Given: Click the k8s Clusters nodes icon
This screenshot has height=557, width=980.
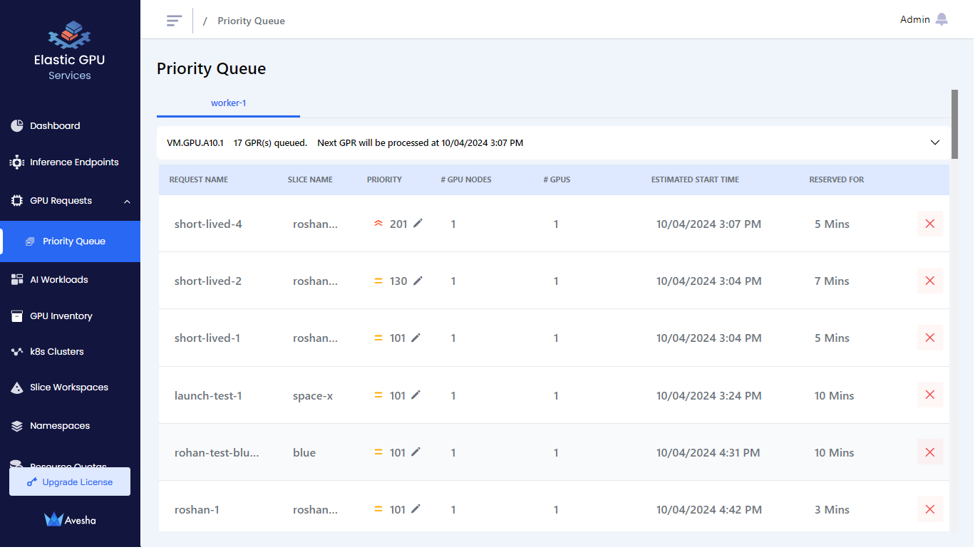Looking at the screenshot, I should [17, 352].
